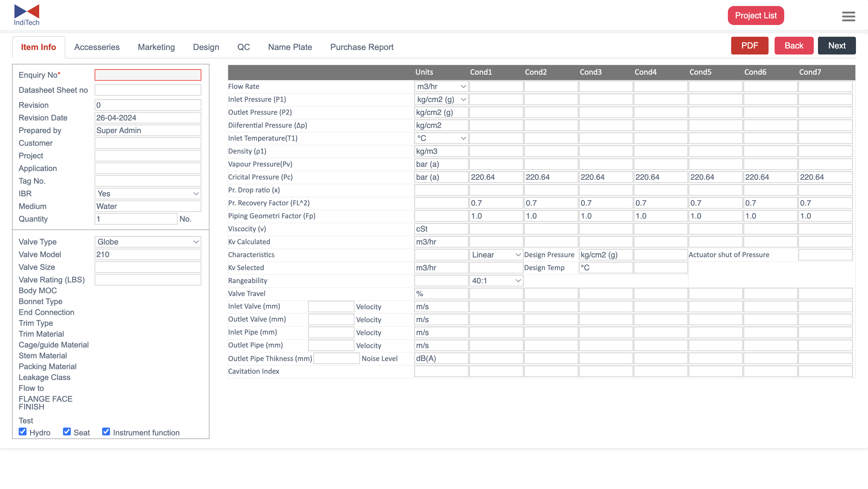The width and height of the screenshot is (868, 489).
Task: Click the Tag No. input field
Action: (x=148, y=181)
